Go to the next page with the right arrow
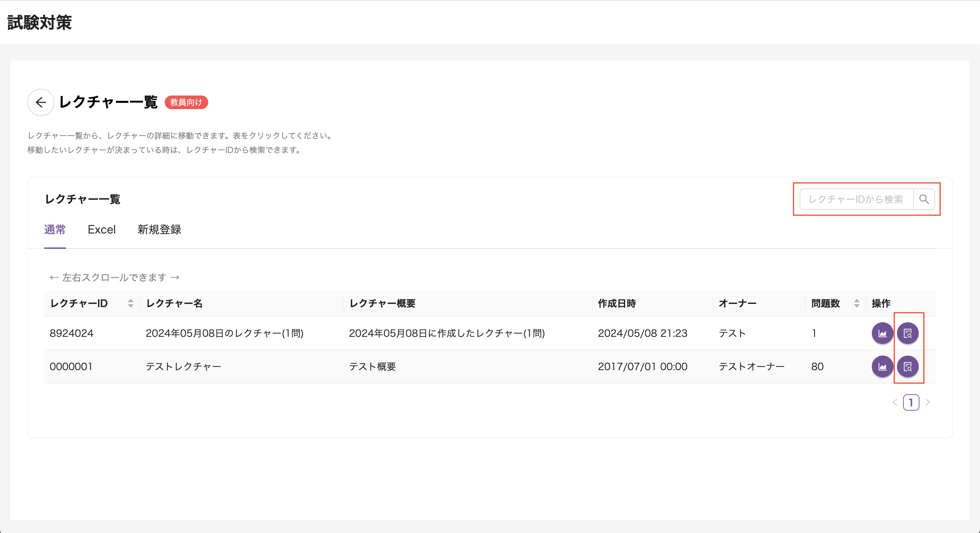 pyautogui.click(x=928, y=402)
